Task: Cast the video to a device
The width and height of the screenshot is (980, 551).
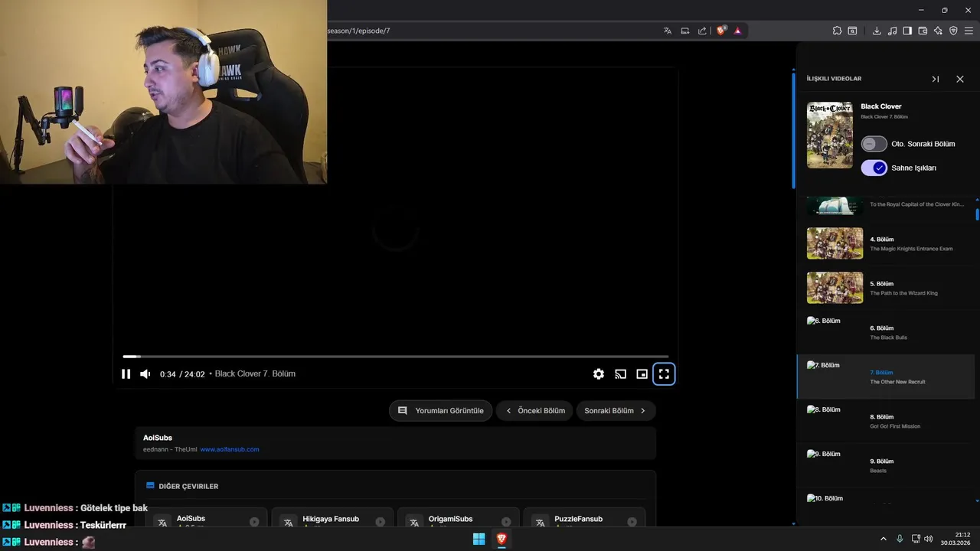Action: pos(621,374)
